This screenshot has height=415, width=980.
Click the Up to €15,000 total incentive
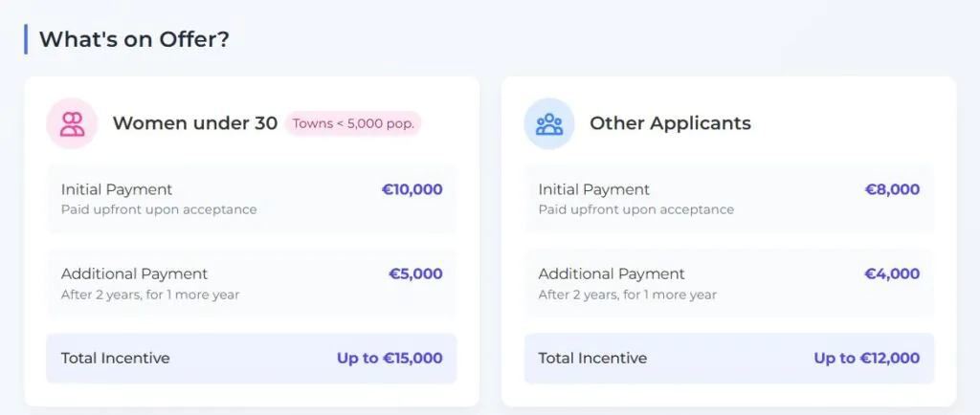coord(390,359)
